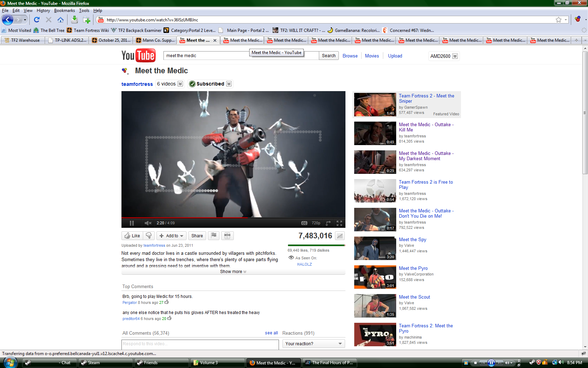The height and width of the screenshot is (368, 588).
Task: Open the GameBanana bookmark
Action: pos(353,30)
